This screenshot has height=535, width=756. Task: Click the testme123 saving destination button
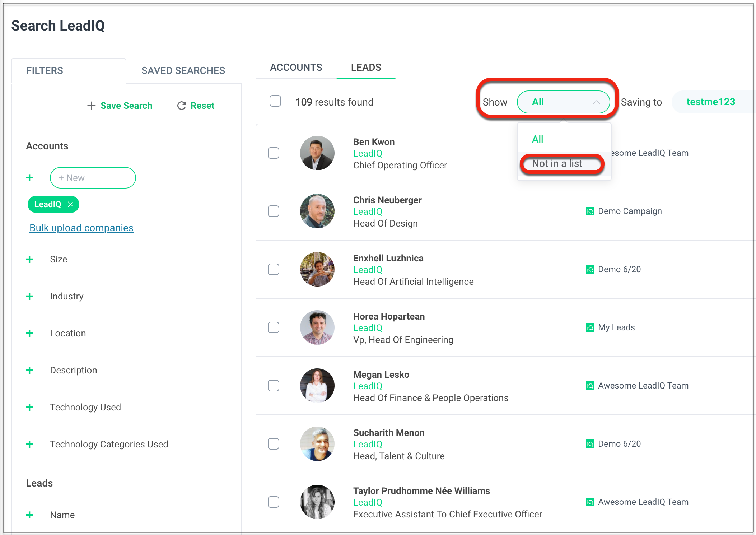coord(710,102)
